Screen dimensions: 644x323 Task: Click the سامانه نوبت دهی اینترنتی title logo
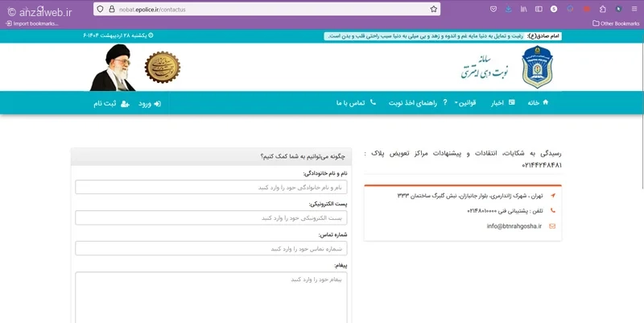(485, 67)
